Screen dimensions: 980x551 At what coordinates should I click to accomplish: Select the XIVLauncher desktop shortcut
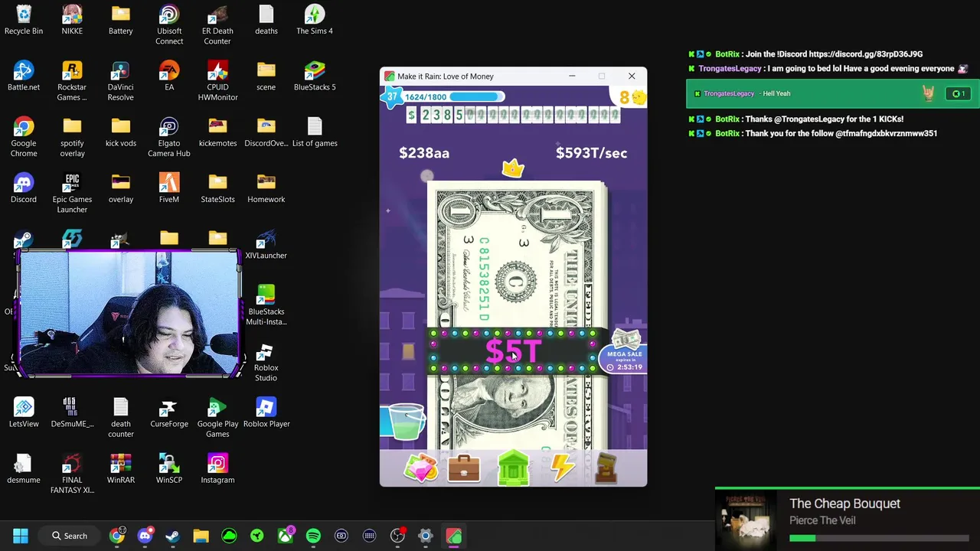pyautogui.click(x=266, y=243)
